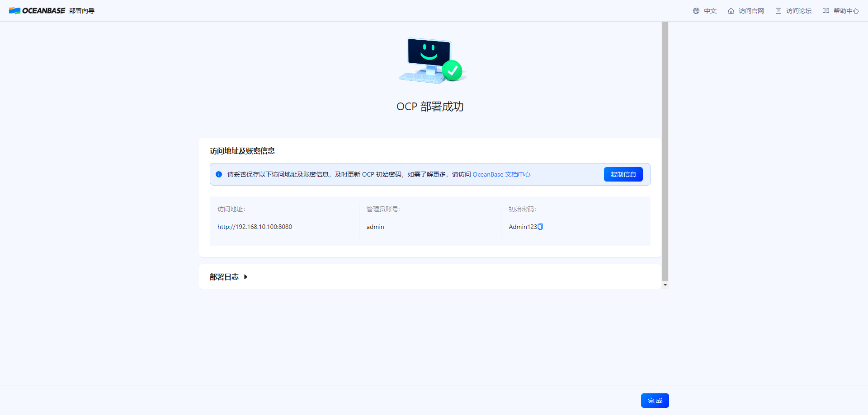Viewport: 868px width, 415px height.
Task: Click the Admin123 password text
Action: click(x=523, y=227)
